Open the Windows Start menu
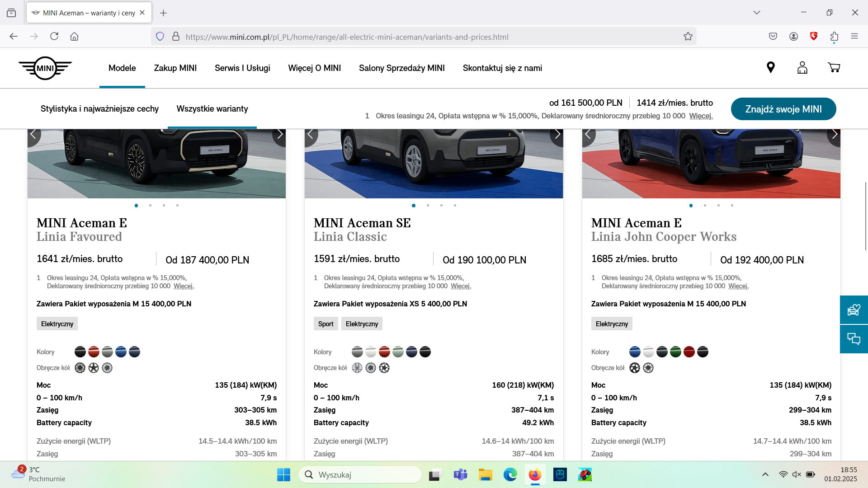This screenshot has width=868, height=488. coord(283,475)
